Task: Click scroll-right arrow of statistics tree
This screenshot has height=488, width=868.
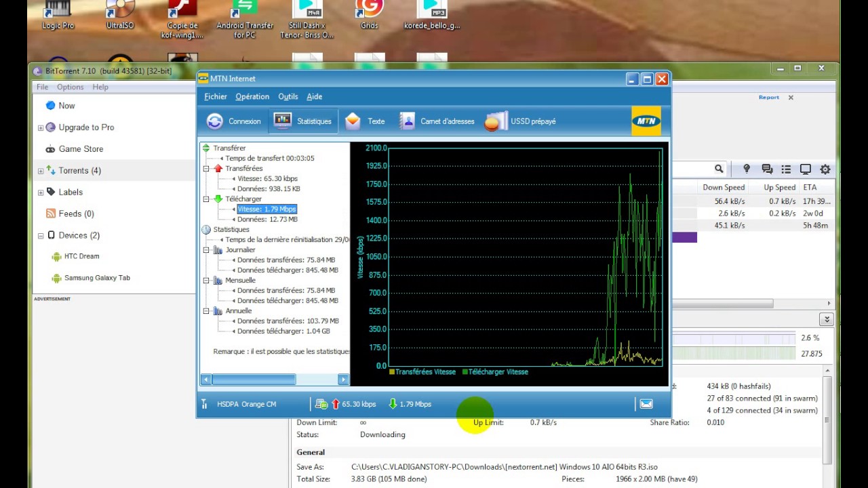Action: click(343, 380)
